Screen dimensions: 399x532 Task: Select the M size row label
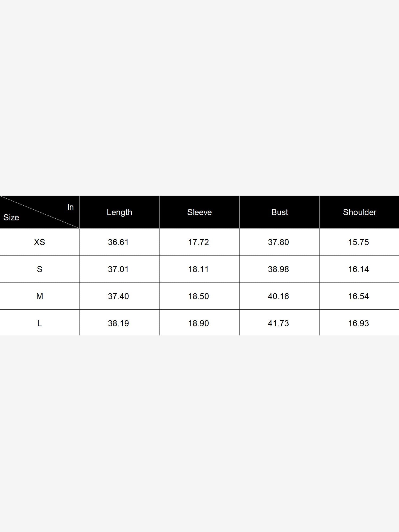39,296
